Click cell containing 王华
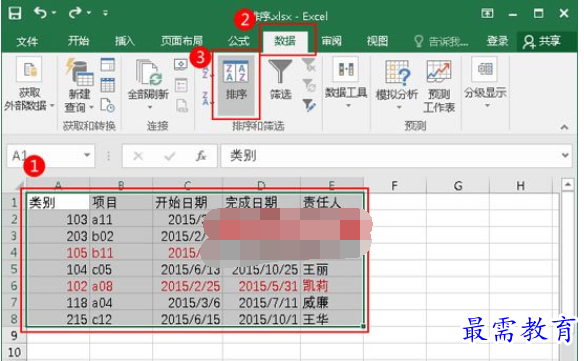The height and width of the screenshot is (361, 584). (x=332, y=319)
